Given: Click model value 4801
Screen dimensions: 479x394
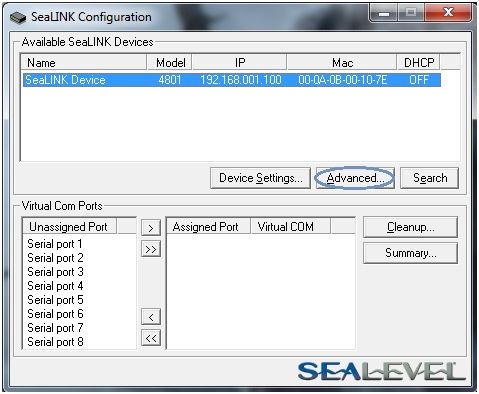Looking at the screenshot, I should 170,80.
